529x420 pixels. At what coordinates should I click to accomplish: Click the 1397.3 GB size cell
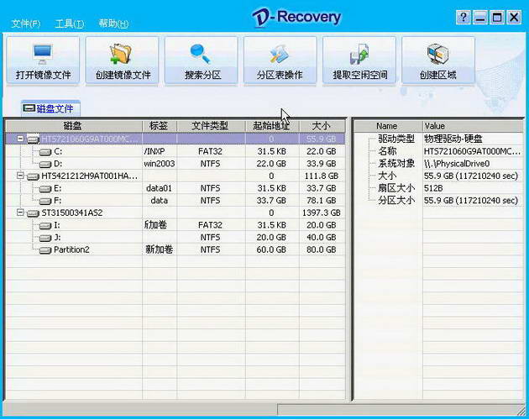[x=321, y=213]
